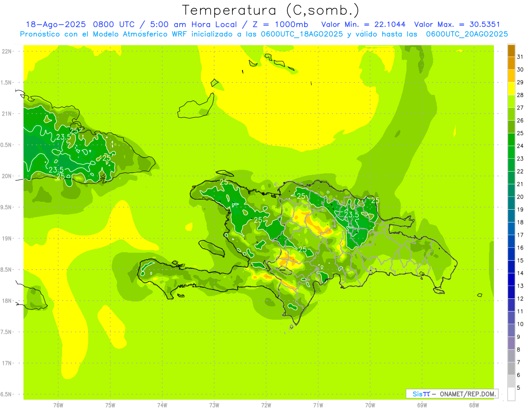Screen dimensions: 532x411
Task: Select the dark blue swatch between 13 and 14
Action: [511, 280]
